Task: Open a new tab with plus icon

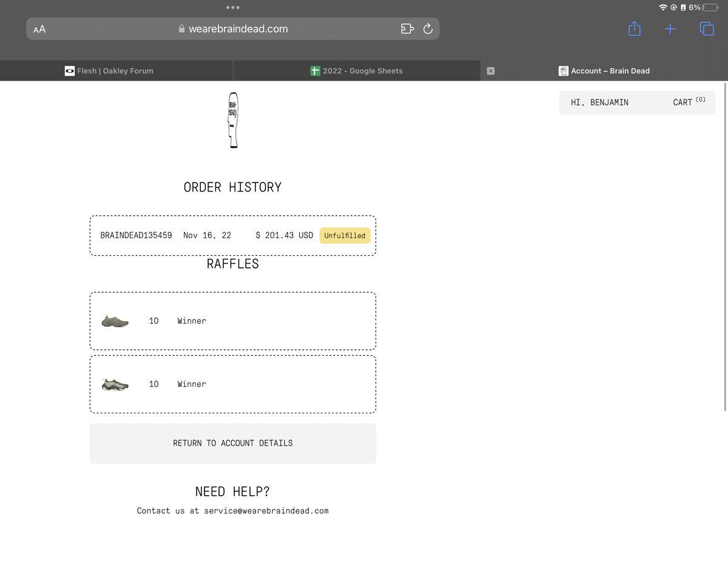Action: 670,28
